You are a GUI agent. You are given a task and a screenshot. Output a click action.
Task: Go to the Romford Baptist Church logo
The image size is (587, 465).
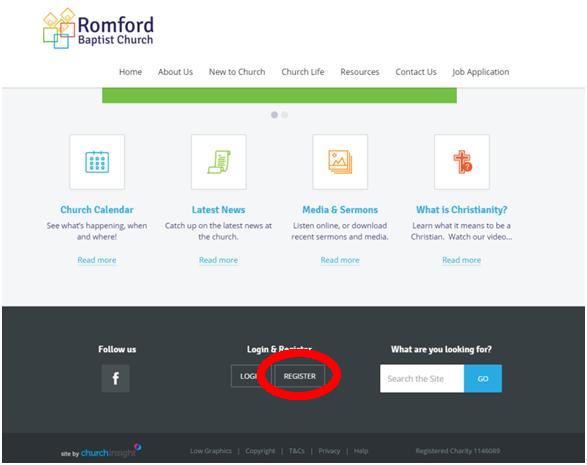98,29
